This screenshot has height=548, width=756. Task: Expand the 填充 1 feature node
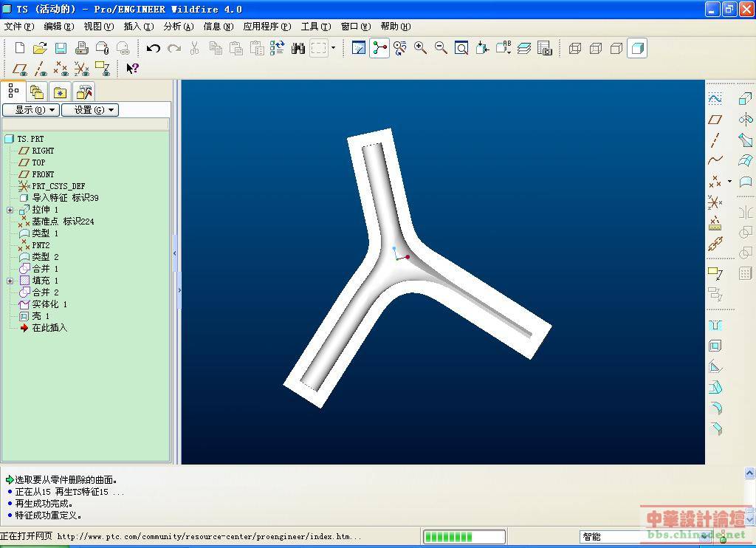point(10,281)
